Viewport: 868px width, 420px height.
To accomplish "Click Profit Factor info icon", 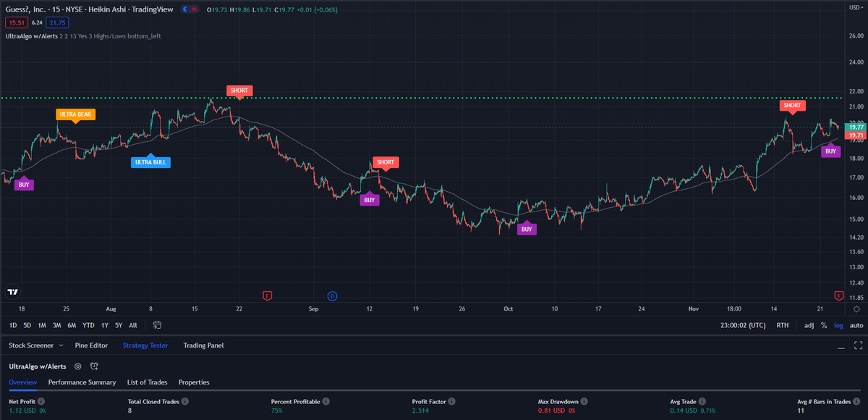I will tap(452, 401).
